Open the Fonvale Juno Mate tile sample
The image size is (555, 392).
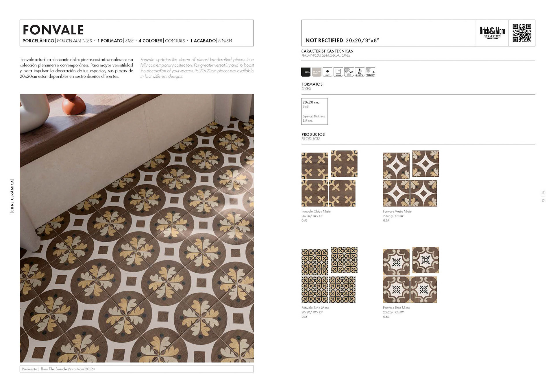point(329,274)
